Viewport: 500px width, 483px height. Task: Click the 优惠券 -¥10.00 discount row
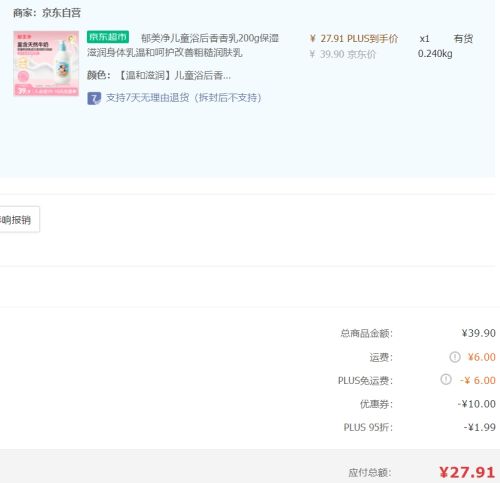click(x=427, y=404)
